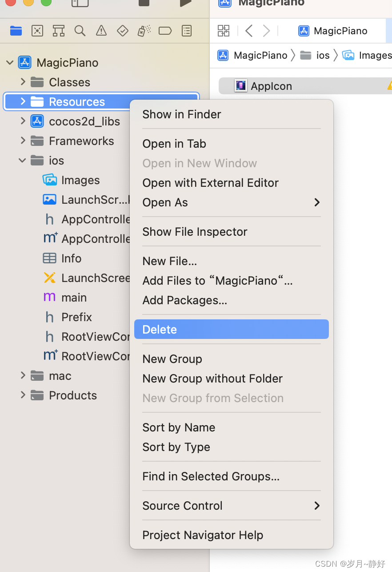Expand the Frameworks group
This screenshot has width=392, height=572.
[23, 141]
